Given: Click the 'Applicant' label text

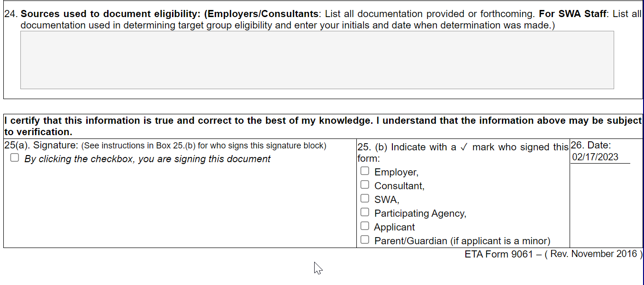Looking at the screenshot, I should (394, 227).
